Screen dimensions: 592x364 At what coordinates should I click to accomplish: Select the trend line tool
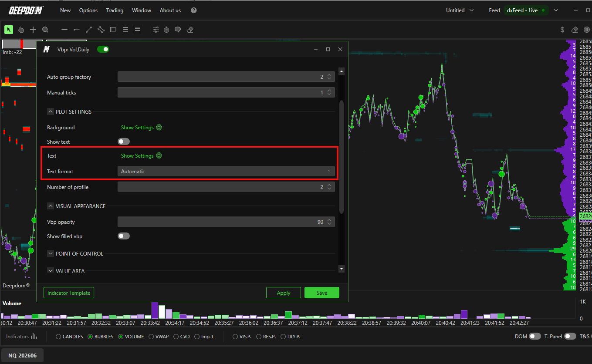coord(89,30)
